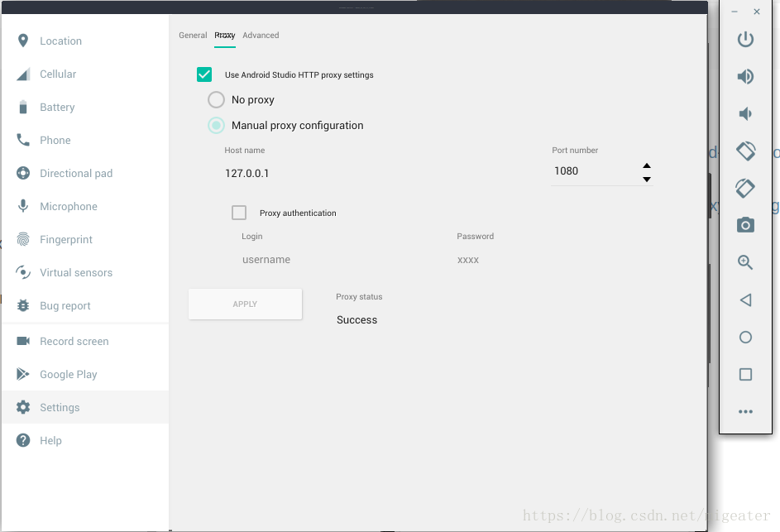The image size is (780, 532).
Task: Close the emulator toolbar window
Action: 757,12
